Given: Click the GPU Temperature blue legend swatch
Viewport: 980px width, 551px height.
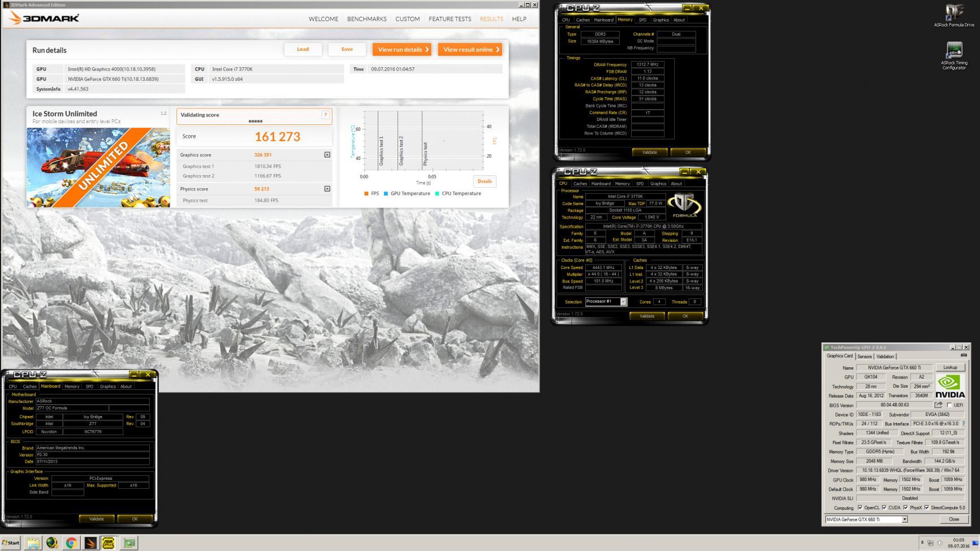Looking at the screenshot, I should pyautogui.click(x=386, y=194).
